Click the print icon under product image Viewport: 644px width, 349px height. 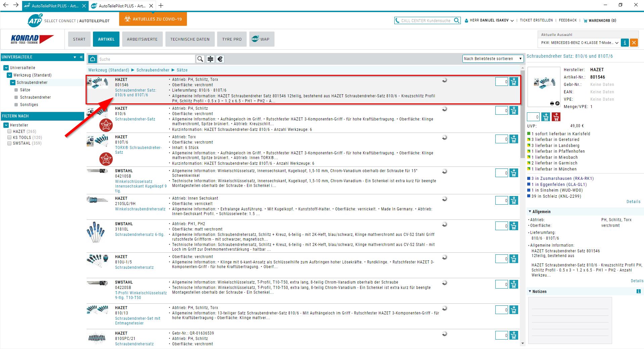552,103
